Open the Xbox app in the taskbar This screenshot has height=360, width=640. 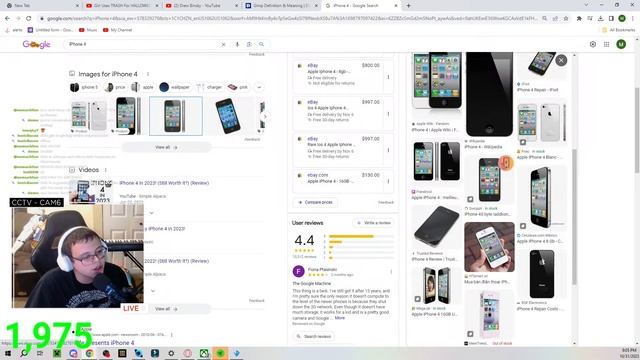pyautogui.click(x=204, y=353)
